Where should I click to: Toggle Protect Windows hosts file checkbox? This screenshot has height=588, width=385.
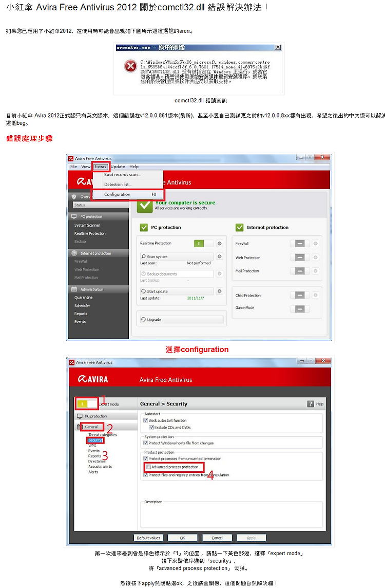(x=146, y=443)
